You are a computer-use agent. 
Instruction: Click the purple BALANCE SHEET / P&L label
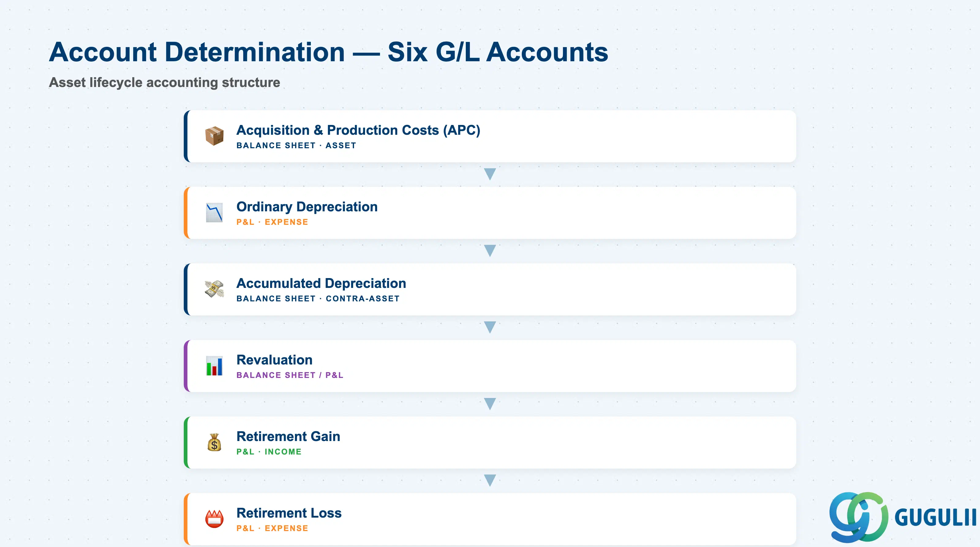tap(290, 375)
